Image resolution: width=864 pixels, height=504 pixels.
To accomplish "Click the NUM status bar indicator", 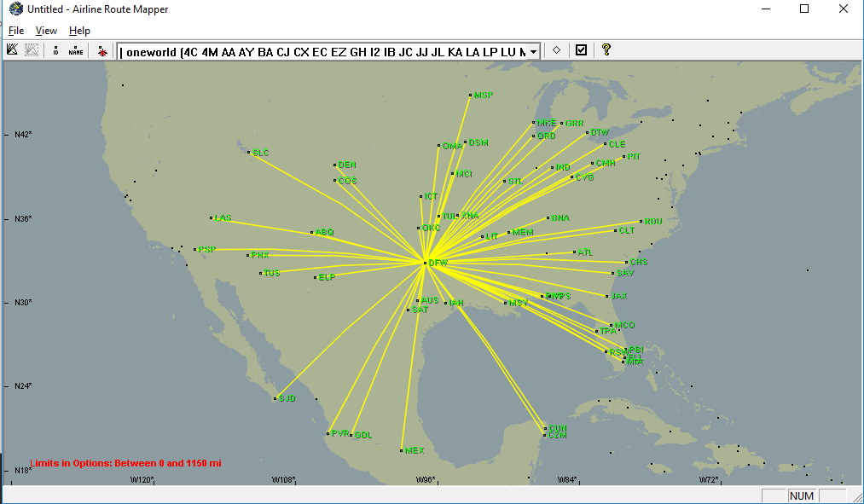I will (802, 495).
